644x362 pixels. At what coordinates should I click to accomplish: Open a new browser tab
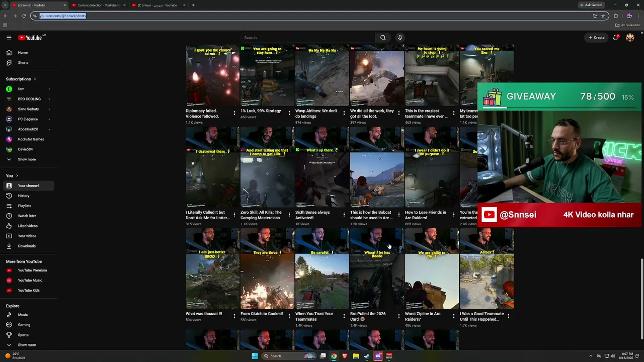pyautogui.click(x=193, y=5)
